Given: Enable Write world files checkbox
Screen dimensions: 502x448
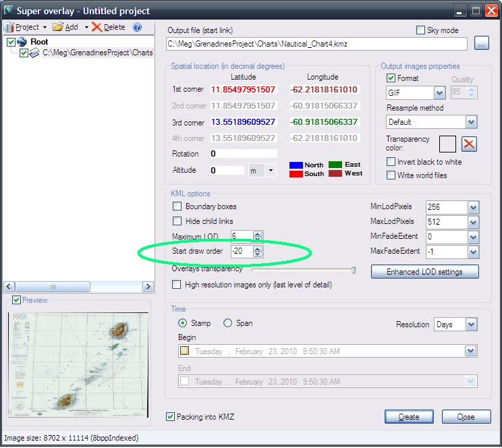Looking at the screenshot, I should (391, 175).
